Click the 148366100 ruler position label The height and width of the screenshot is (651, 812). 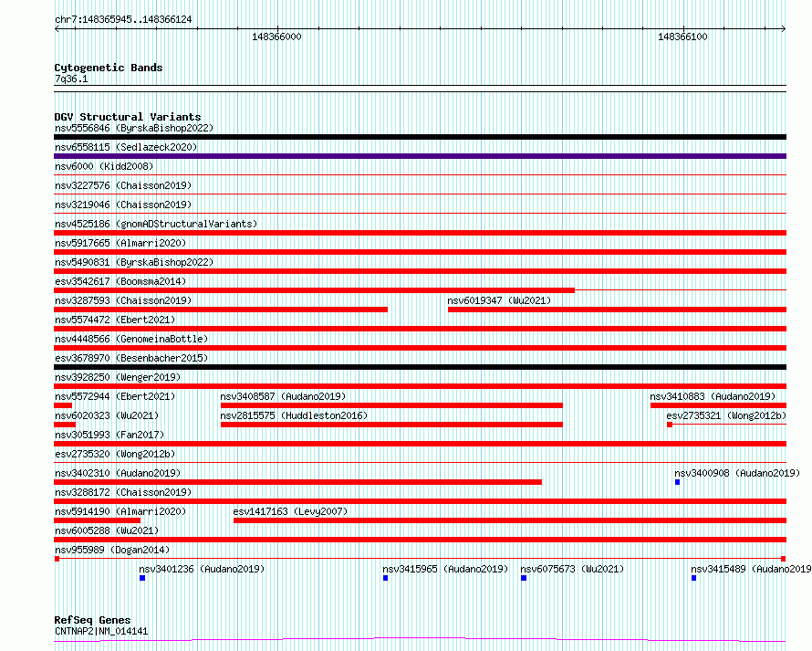click(682, 37)
